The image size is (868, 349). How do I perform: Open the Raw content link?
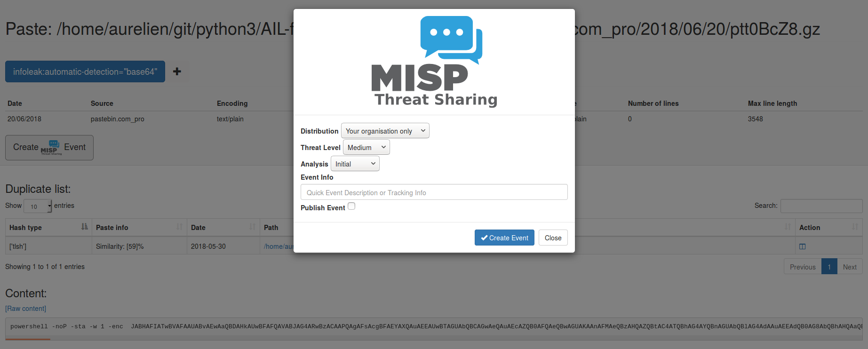(26, 309)
